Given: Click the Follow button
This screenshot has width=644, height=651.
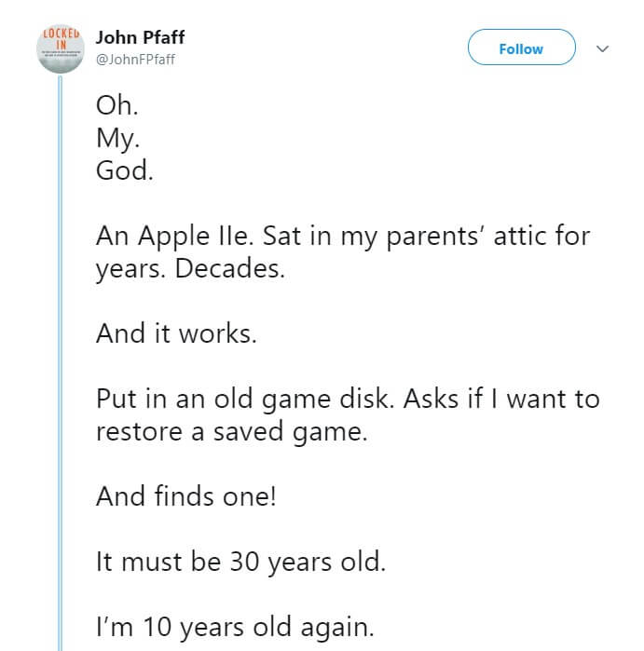Looking at the screenshot, I should pos(521,47).
